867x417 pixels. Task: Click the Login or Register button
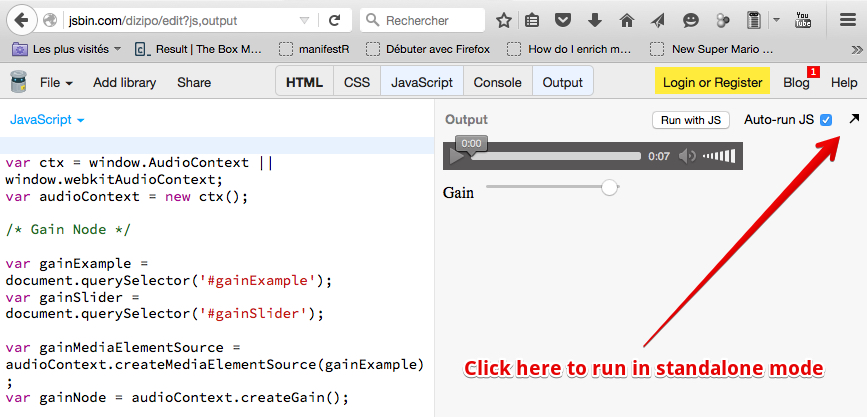(712, 82)
